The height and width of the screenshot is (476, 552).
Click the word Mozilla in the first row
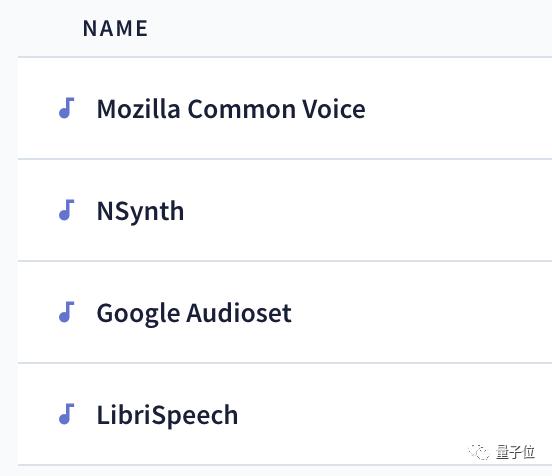pos(138,109)
